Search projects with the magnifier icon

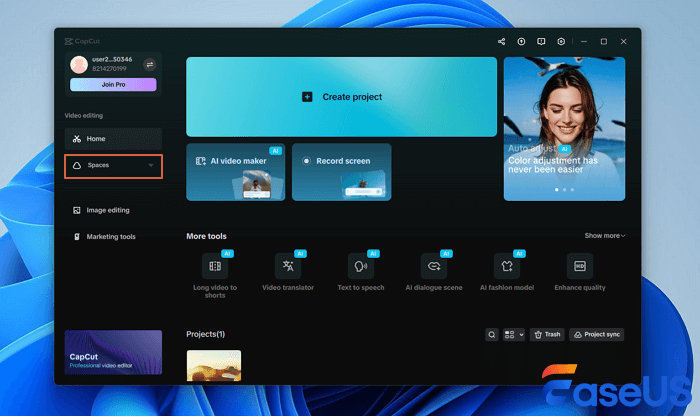pos(492,334)
